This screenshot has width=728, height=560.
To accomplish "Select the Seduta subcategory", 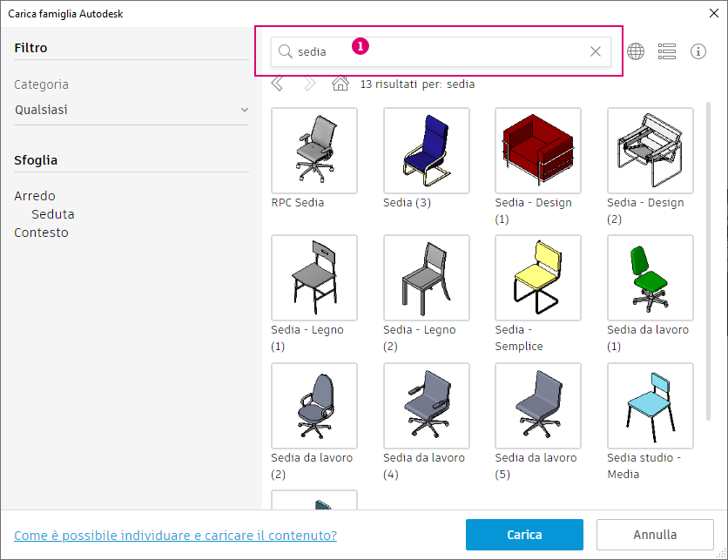I will coord(53,214).
